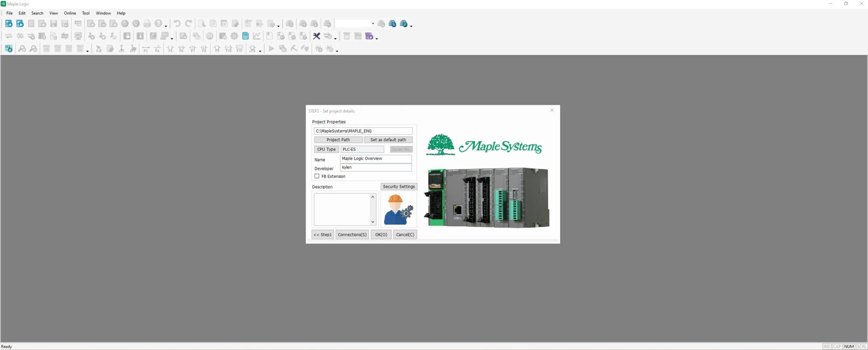Click the project path input field

point(363,131)
